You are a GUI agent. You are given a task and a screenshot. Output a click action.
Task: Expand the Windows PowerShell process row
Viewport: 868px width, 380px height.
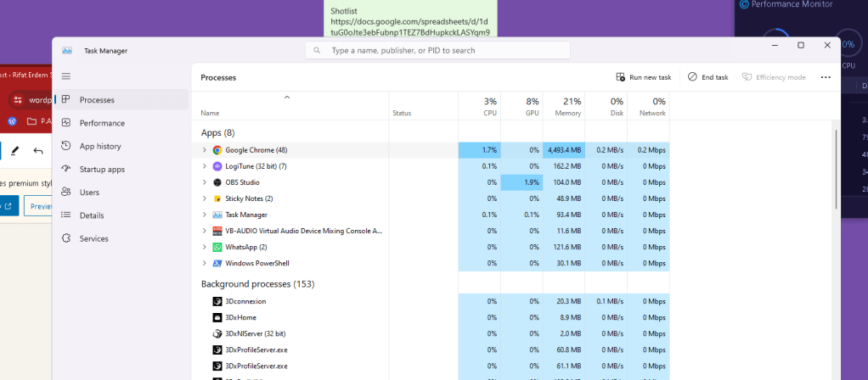(205, 263)
